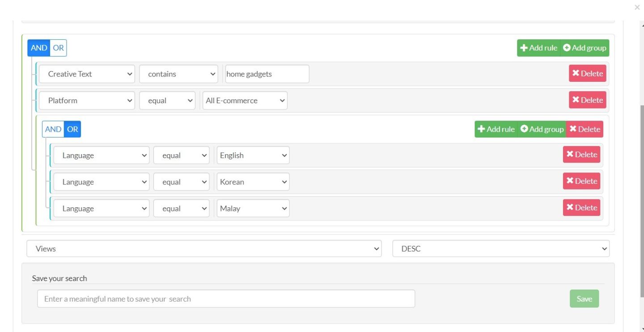The image size is (644, 332).
Task: Switch top-level group condition to OR
Action: [x=58, y=48]
